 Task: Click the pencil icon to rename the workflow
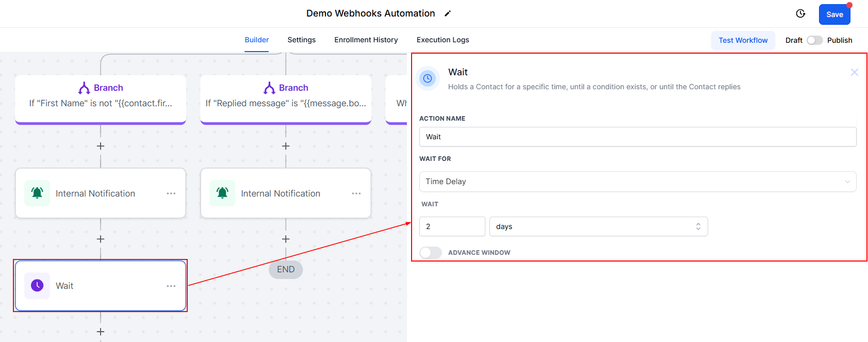(448, 14)
